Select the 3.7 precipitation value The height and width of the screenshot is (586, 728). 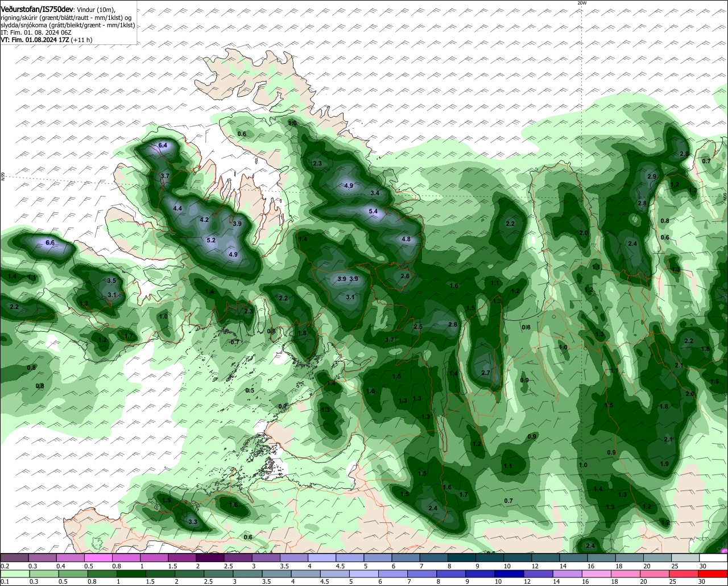[x=165, y=176]
